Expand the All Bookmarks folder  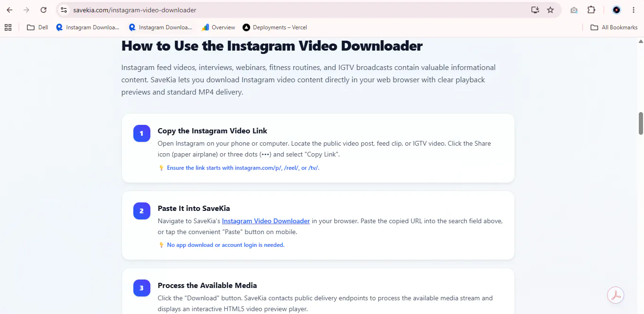614,27
